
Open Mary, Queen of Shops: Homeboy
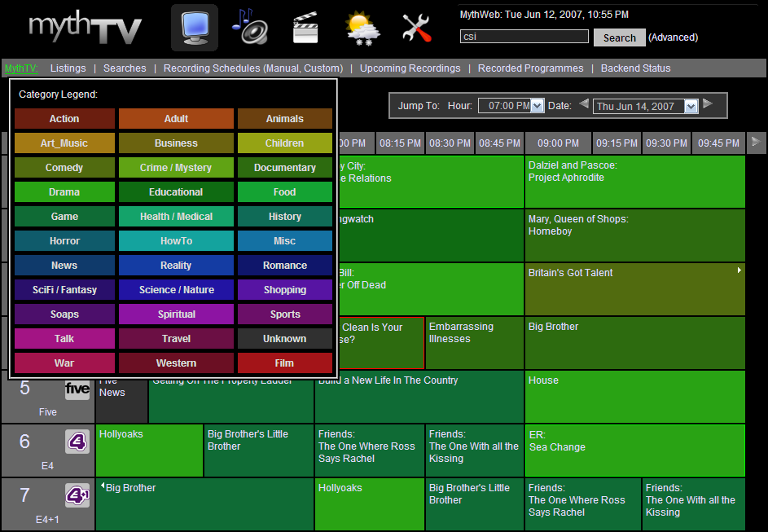tap(634, 235)
